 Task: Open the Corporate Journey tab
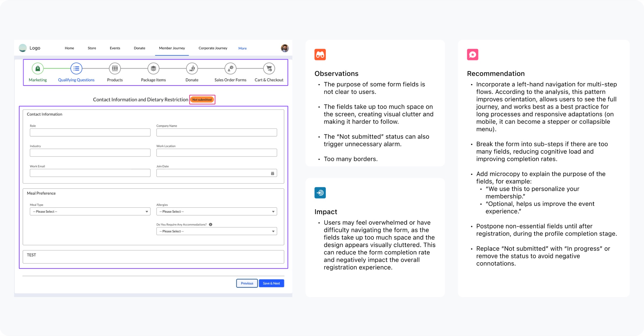[213, 48]
